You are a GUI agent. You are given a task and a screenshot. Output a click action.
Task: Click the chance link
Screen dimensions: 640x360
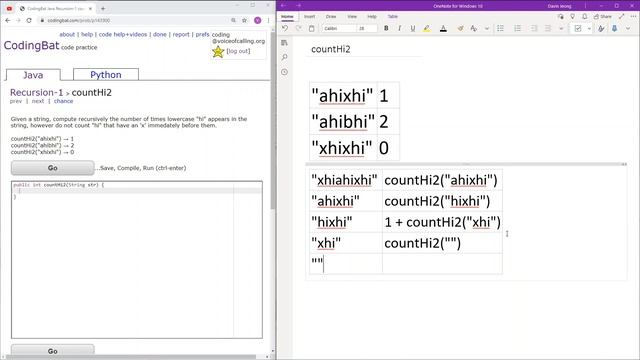click(64, 101)
